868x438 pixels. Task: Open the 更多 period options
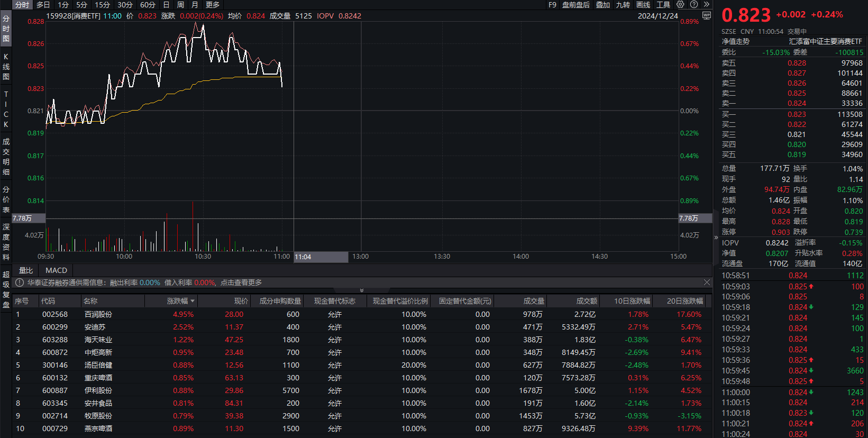pos(213,5)
